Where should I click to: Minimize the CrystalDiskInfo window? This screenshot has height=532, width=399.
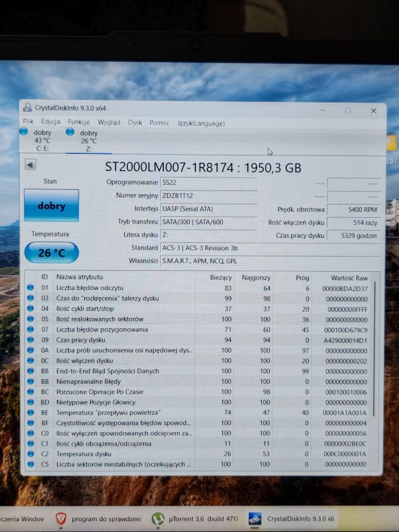323,110
